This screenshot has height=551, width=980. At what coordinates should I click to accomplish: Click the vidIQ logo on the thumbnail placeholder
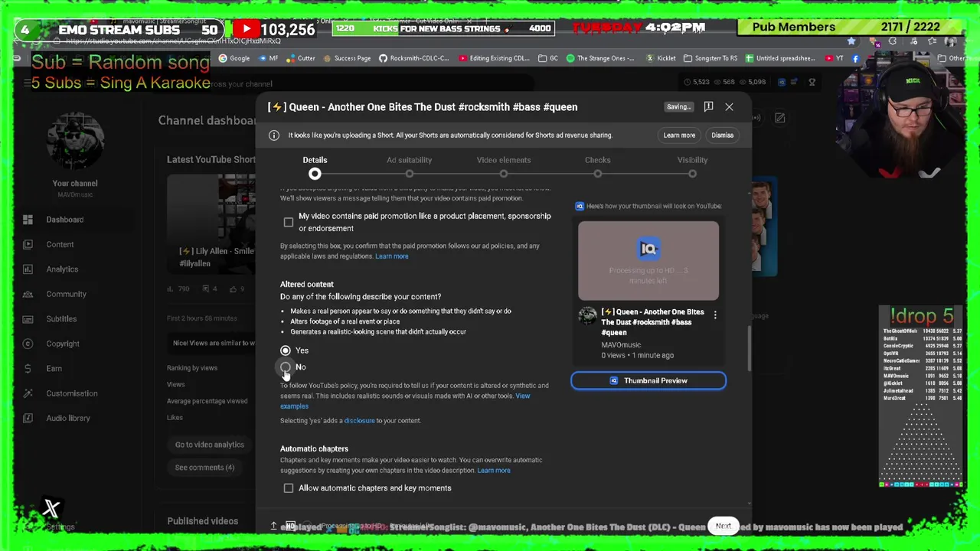648,248
